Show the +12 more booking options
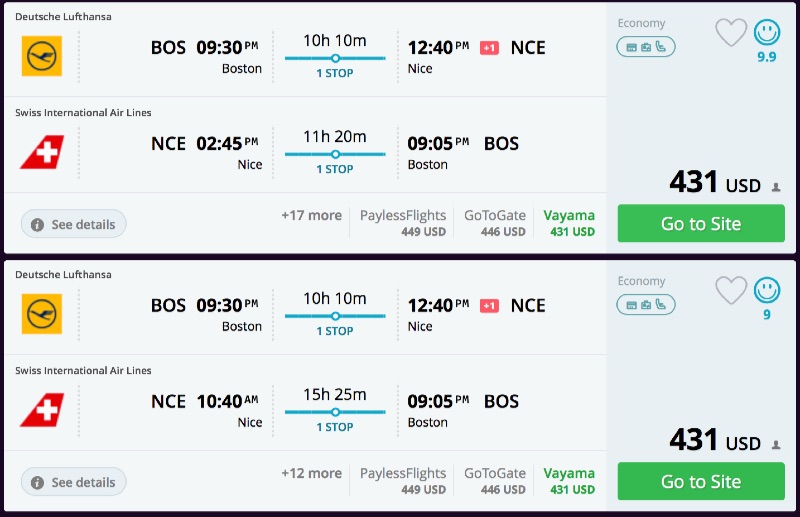Image resolution: width=800 pixels, height=517 pixels. pos(311,473)
